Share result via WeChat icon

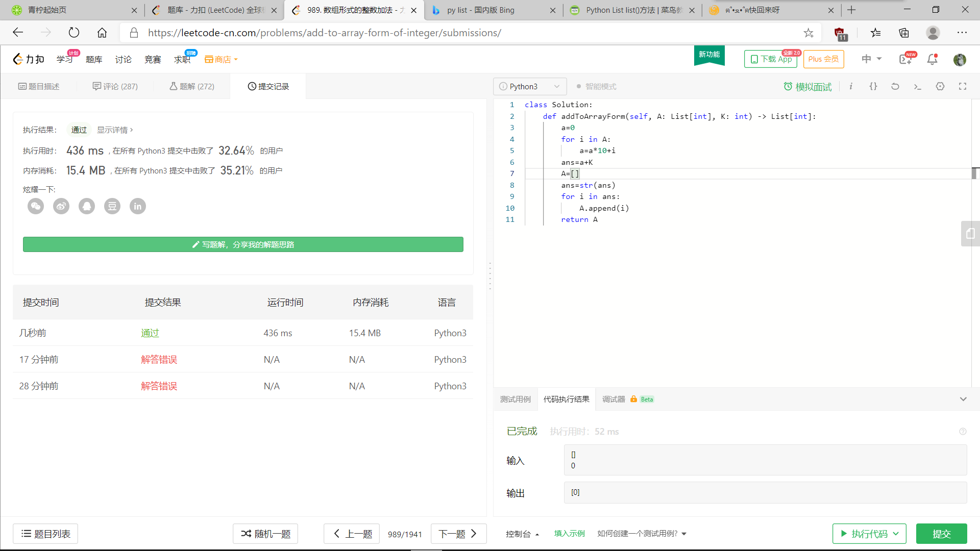[36, 206]
